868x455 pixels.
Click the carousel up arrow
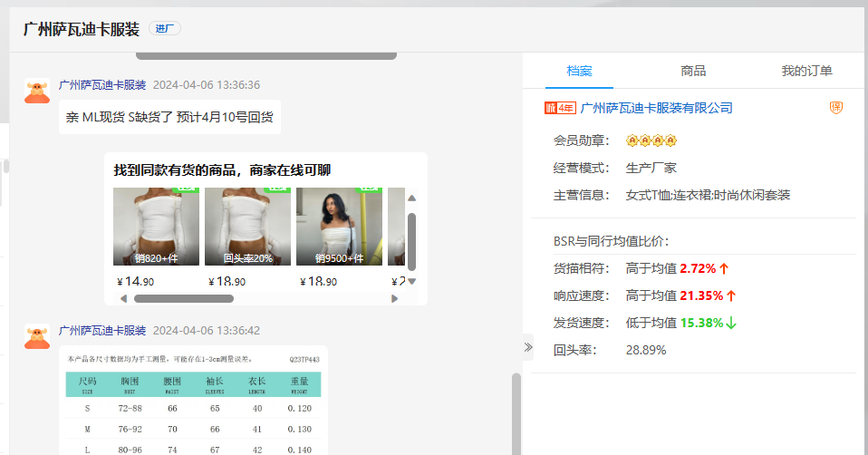click(x=411, y=198)
